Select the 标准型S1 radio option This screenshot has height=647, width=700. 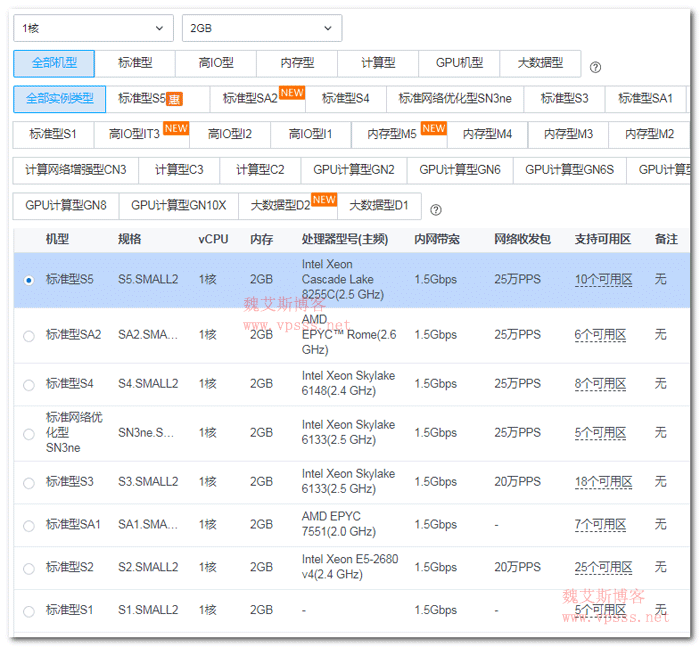(29, 610)
